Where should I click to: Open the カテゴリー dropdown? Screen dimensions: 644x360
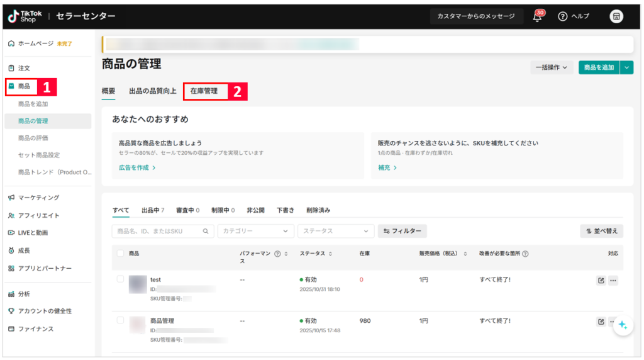pyautogui.click(x=255, y=231)
